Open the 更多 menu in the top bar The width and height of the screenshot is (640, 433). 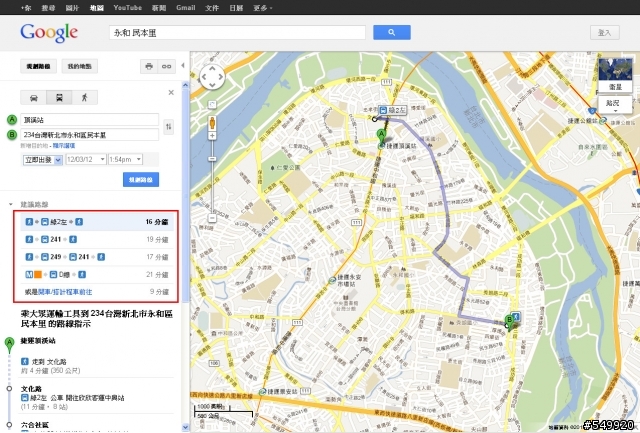click(x=263, y=8)
